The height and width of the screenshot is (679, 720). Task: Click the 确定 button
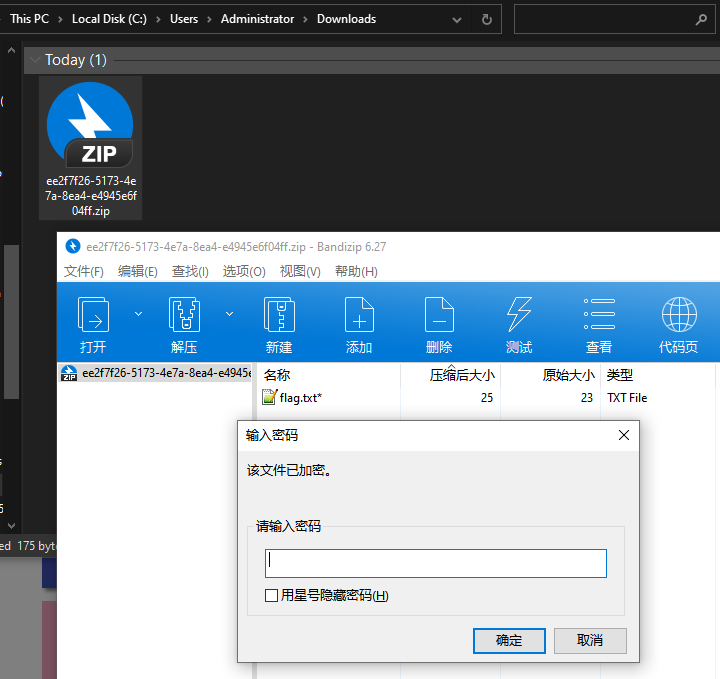(509, 640)
